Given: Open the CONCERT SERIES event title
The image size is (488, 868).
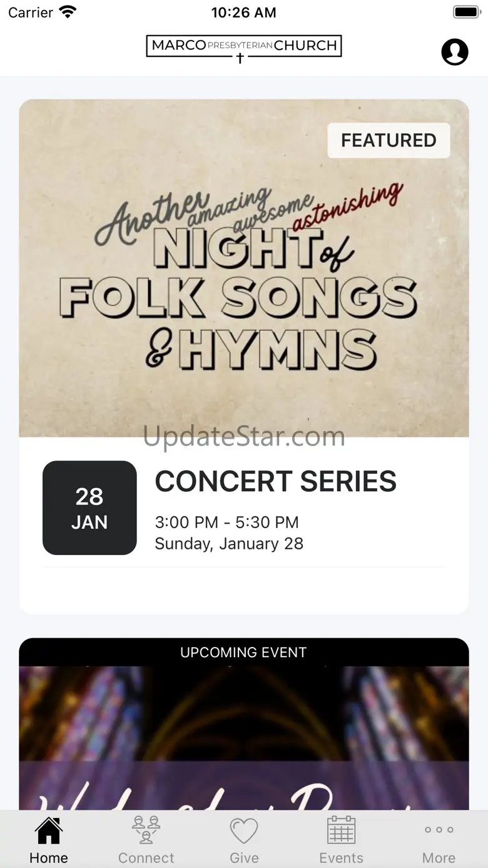Looking at the screenshot, I should pyautogui.click(x=276, y=482).
